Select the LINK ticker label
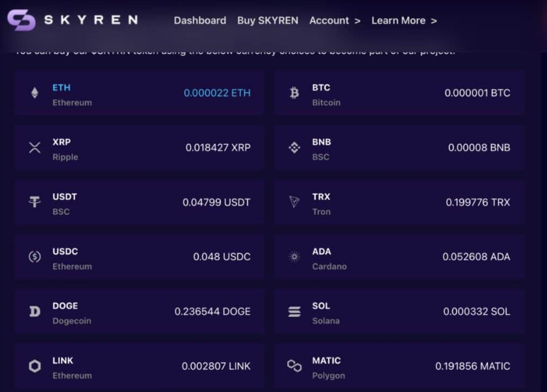547x392 pixels. [63, 361]
